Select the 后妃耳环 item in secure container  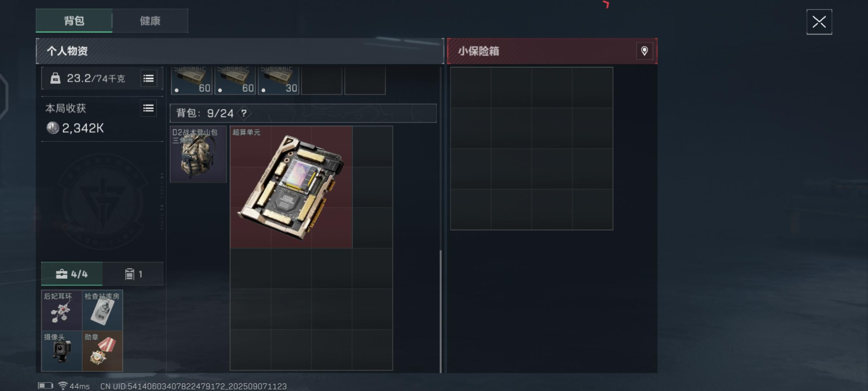(61, 310)
